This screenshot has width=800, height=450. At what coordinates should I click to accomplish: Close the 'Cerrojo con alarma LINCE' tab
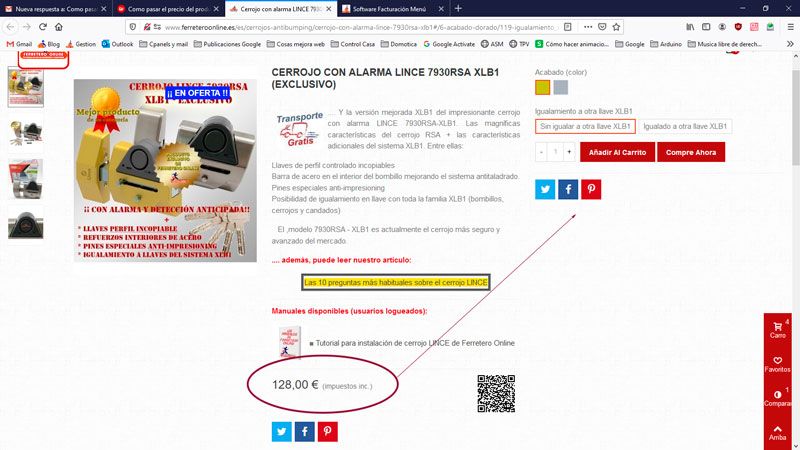(x=329, y=9)
